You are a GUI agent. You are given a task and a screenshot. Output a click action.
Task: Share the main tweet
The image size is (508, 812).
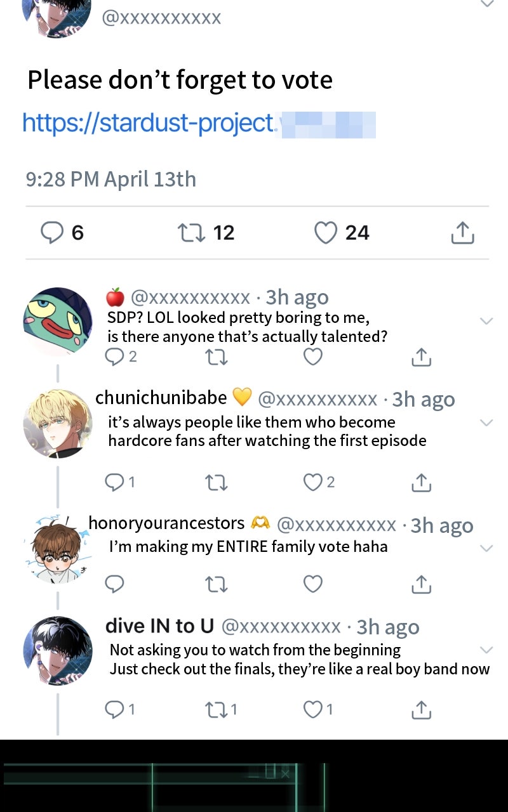pyautogui.click(x=462, y=233)
